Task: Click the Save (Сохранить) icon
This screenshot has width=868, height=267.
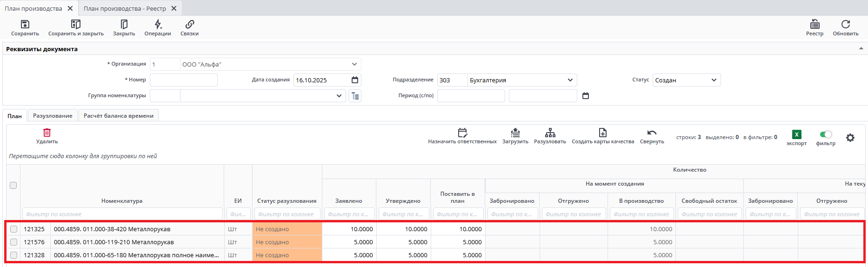Action: click(25, 25)
